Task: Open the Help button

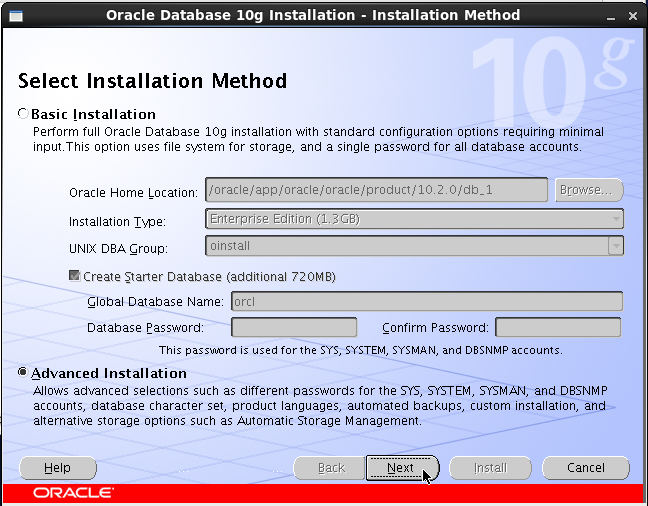Action: pos(58,468)
